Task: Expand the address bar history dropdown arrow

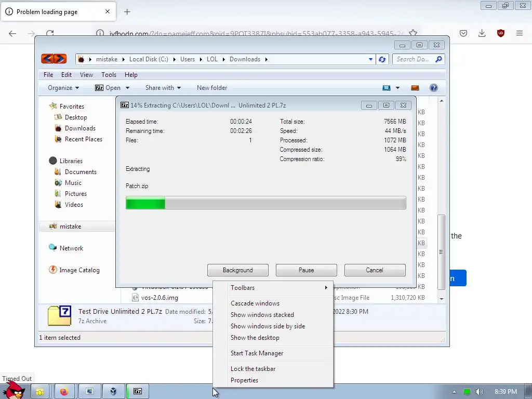Action: point(370,59)
